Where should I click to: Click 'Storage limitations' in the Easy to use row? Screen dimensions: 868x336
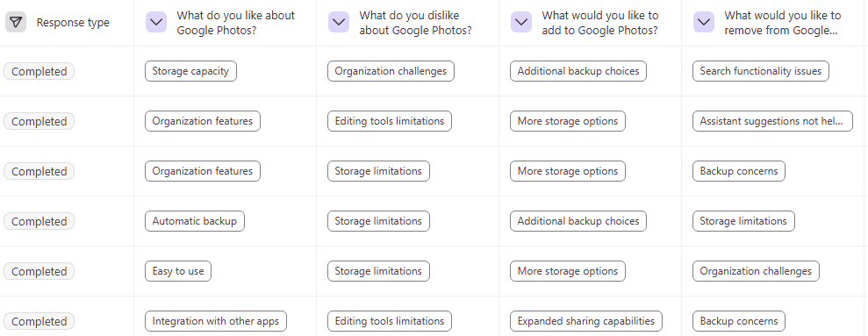(x=378, y=271)
